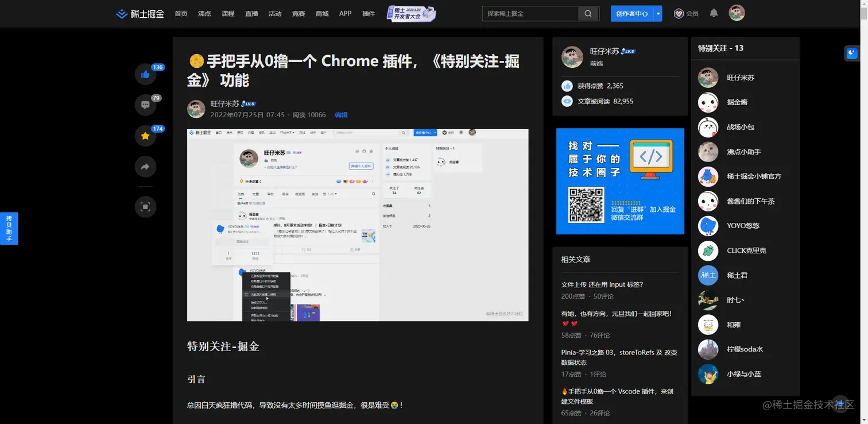Click author name 旺仔米苏 in sidebar card
This screenshot has width=868, height=424.
point(604,51)
